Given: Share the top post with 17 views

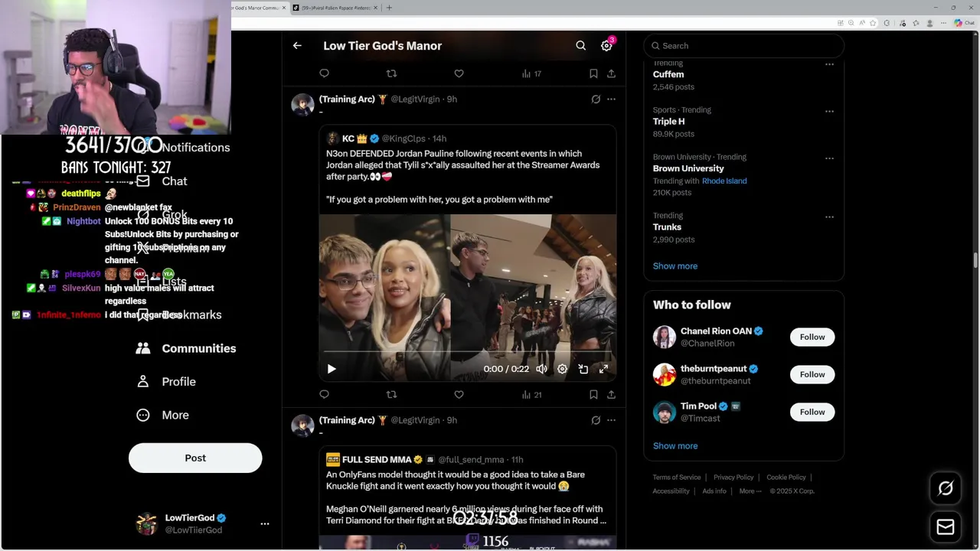Looking at the screenshot, I should click(611, 73).
